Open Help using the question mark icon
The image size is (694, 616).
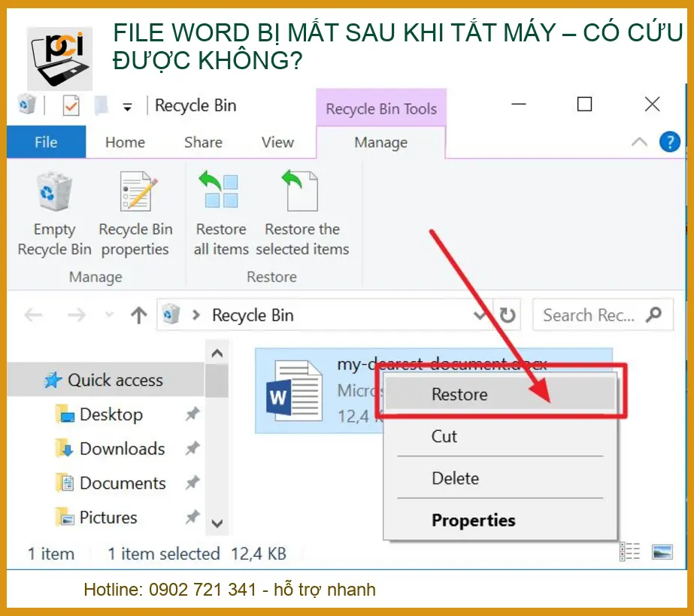click(x=669, y=142)
